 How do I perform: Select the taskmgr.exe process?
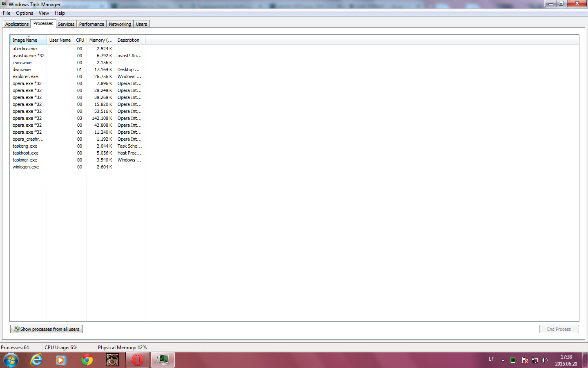click(x=78, y=160)
